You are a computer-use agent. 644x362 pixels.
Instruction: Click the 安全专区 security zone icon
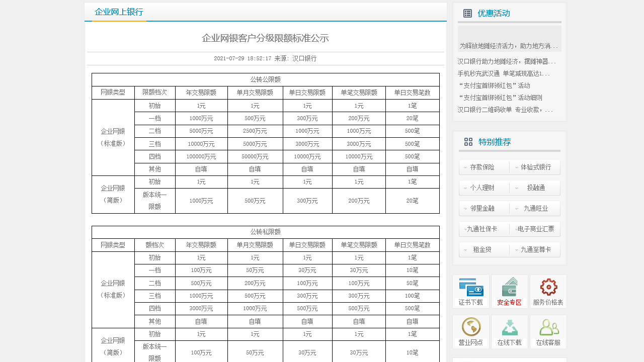[x=509, y=292]
